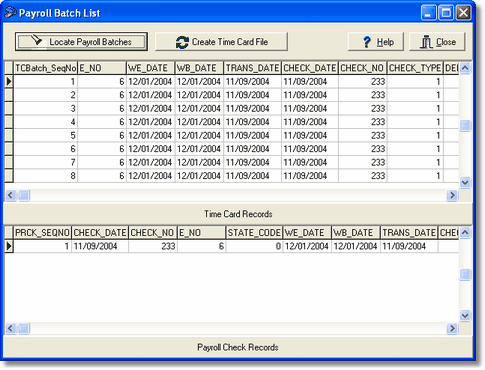Select row indicator for batch row 1
The width and height of the screenshot is (485, 370).
[9, 81]
